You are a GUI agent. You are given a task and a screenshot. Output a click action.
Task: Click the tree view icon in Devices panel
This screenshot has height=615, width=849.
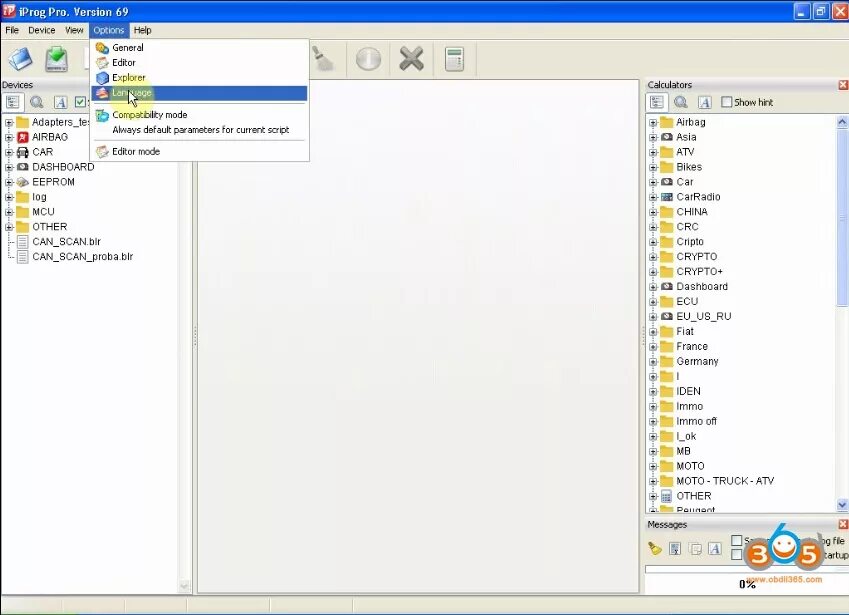click(13, 102)
